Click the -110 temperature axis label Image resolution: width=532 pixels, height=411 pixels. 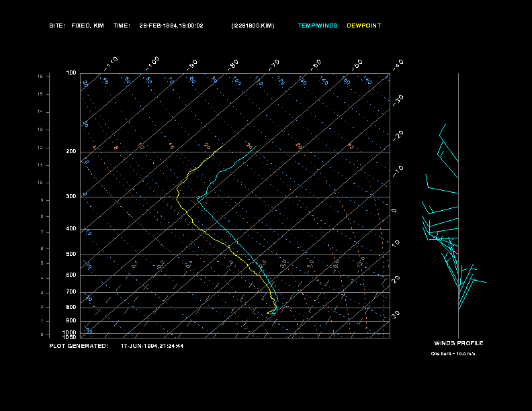point(111,64)
